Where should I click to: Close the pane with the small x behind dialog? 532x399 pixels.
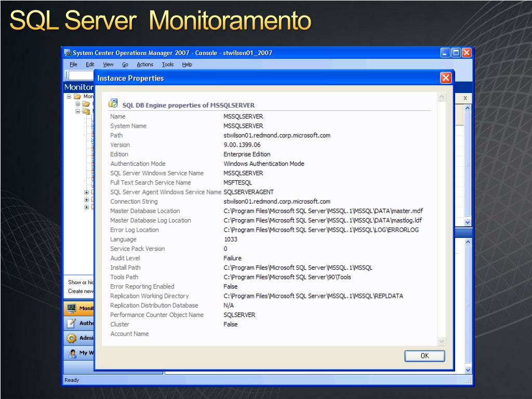(465, 98)
